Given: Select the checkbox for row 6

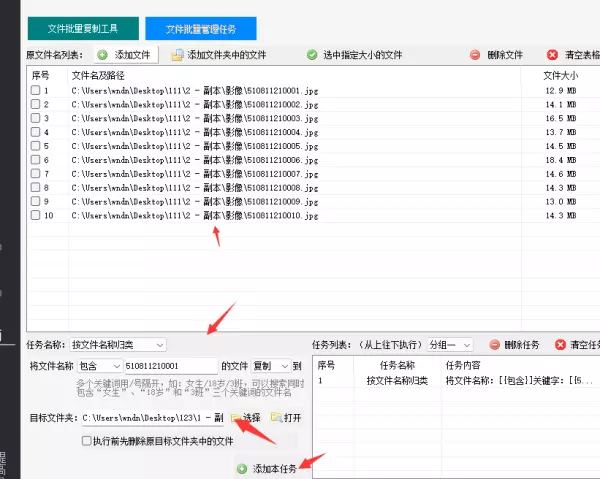Looking at the screenshot, I should click(x=35, y=160).
